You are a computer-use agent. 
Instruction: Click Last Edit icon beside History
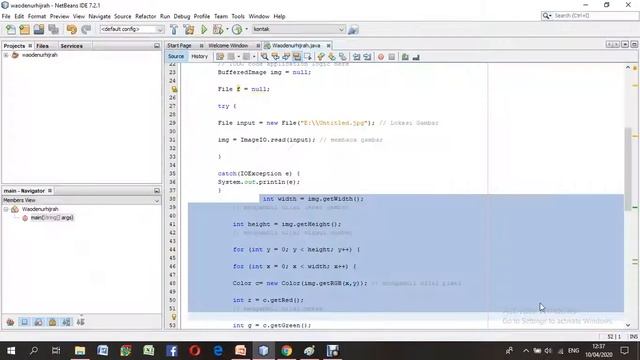[x=220, y=57]
